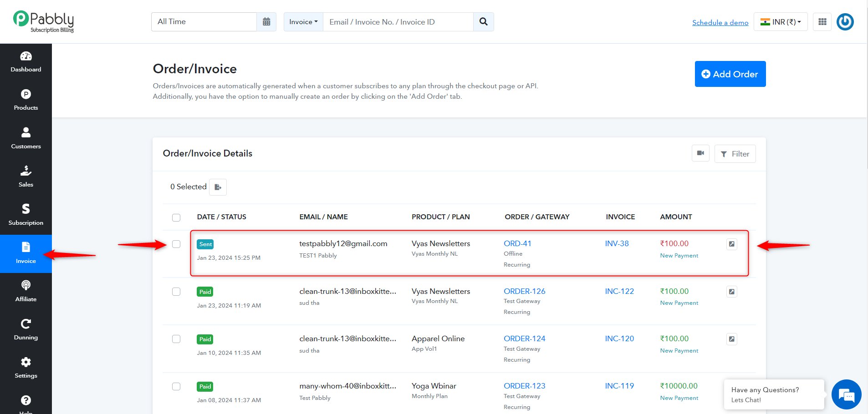Image resolution: width=868 pixels, height=414 pixels.
Task: Expand the Invoice search type dropdown
Action: coord(303,22)
